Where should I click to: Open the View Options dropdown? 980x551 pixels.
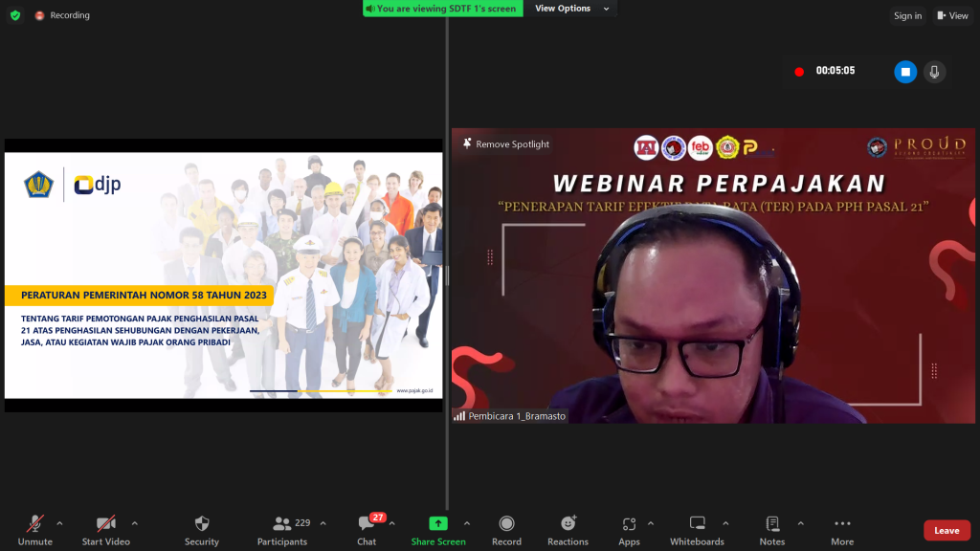[568, 9]
